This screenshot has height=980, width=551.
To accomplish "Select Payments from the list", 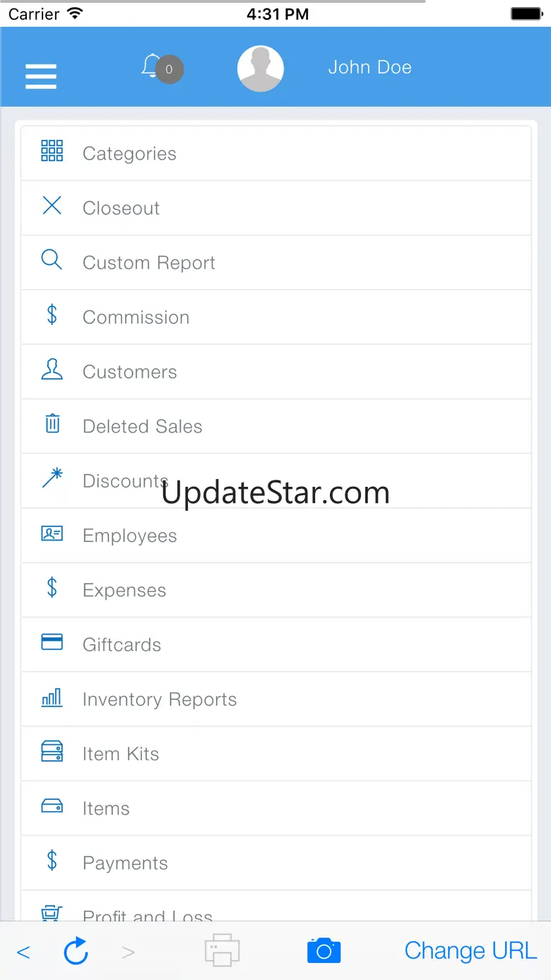I will tap(125, 863).
